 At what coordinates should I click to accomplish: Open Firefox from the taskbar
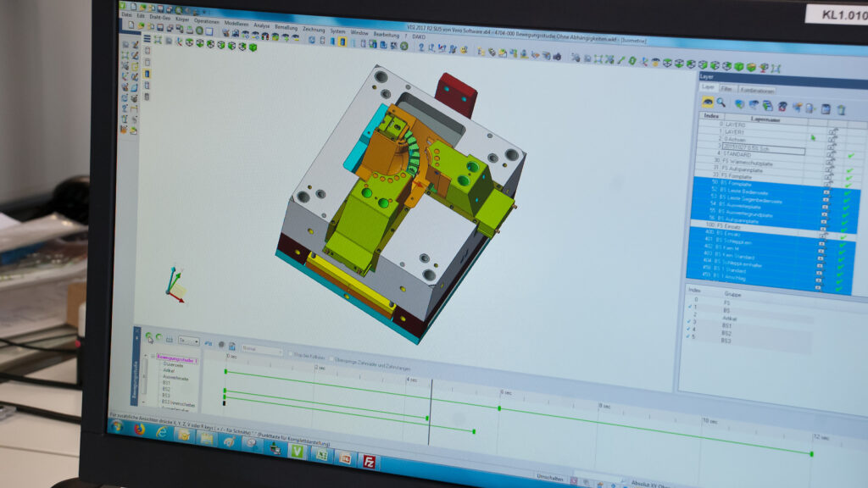(139, 430)
